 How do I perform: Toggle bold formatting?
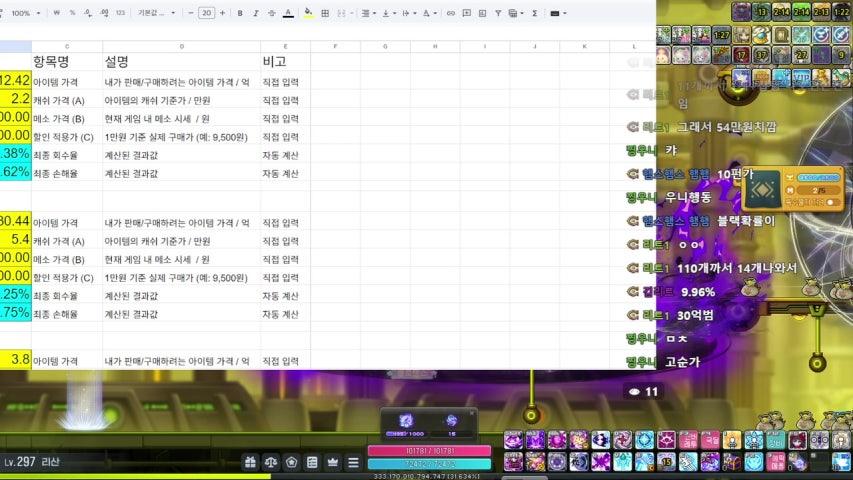240,13
